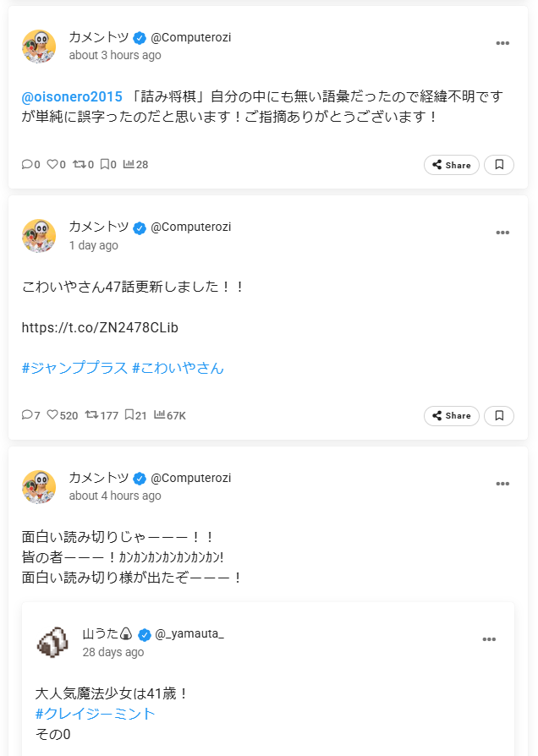Open the #クレイジーミント hashtag
538x756 pixels.
(96, 714)
